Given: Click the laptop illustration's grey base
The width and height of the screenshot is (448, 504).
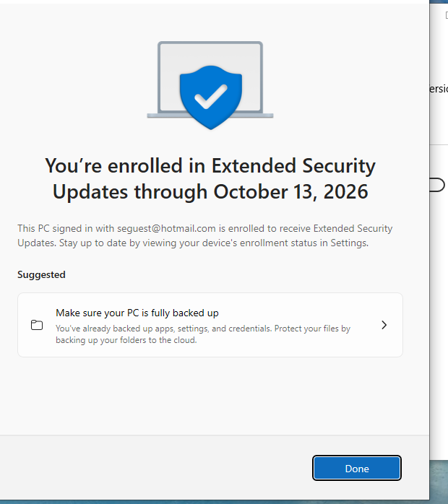Looking at the screenshot, I should click(x=160, y=115).
